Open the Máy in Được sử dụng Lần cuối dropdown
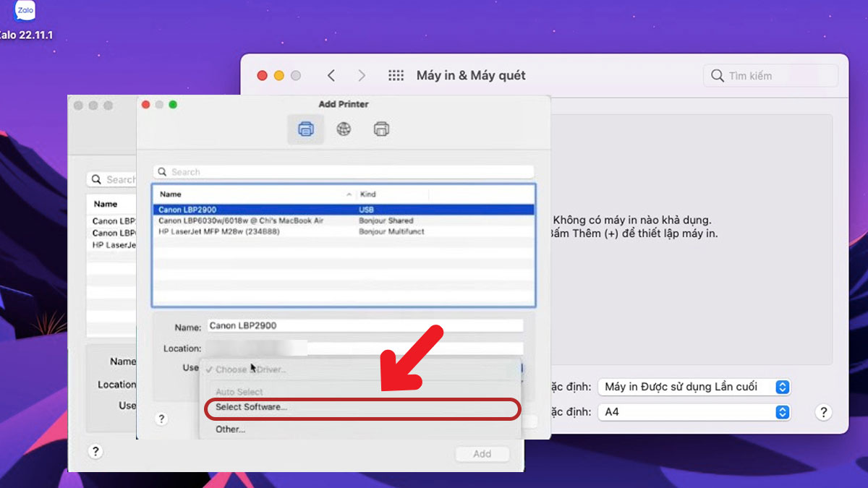The height and width of the screenshot is (488, 868). click(x=693, y=387)
